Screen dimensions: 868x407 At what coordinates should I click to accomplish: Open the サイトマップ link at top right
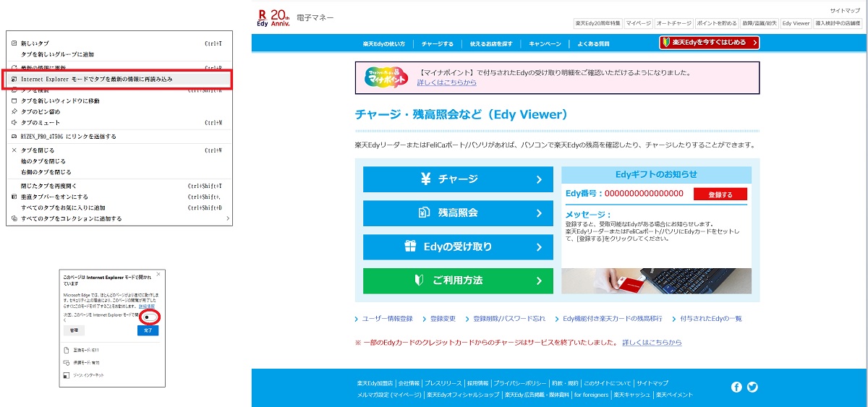pos(846,11)
